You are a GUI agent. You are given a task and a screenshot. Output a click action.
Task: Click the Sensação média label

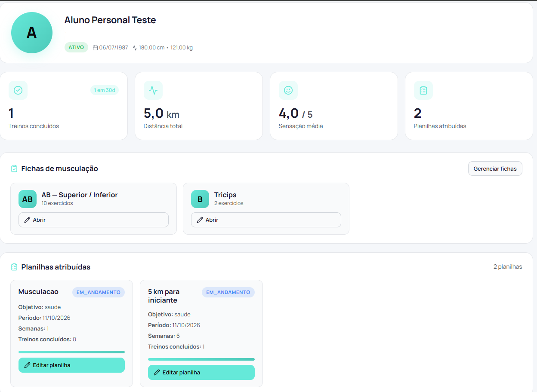[x=301, y=126]
